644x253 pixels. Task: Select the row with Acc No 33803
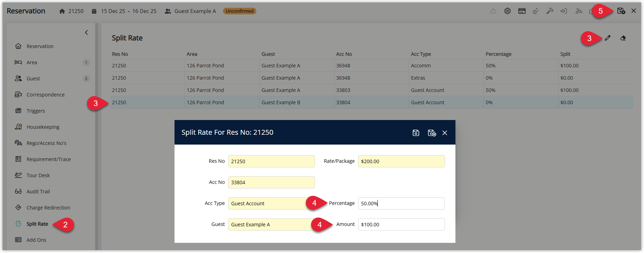(372, 90)
